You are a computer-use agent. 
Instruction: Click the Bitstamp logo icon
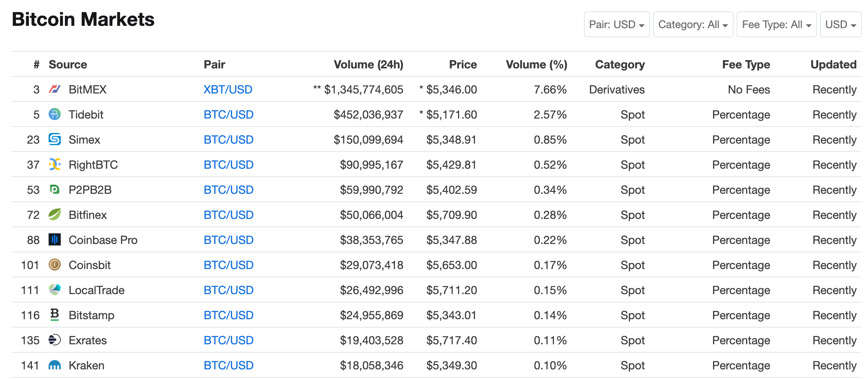click(55, 315)
